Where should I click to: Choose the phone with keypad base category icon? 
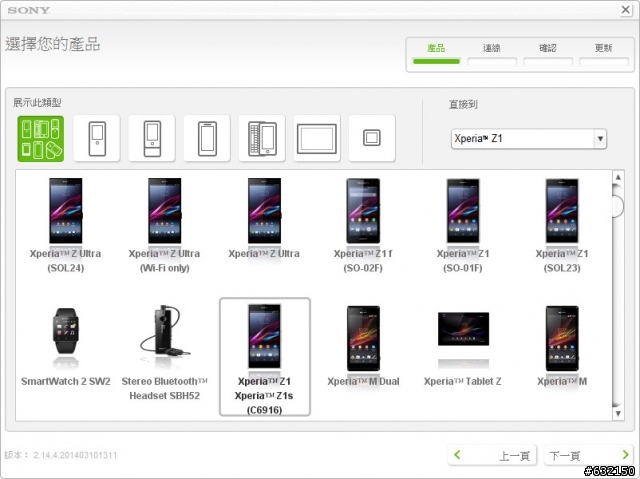[x=152, y=139]
